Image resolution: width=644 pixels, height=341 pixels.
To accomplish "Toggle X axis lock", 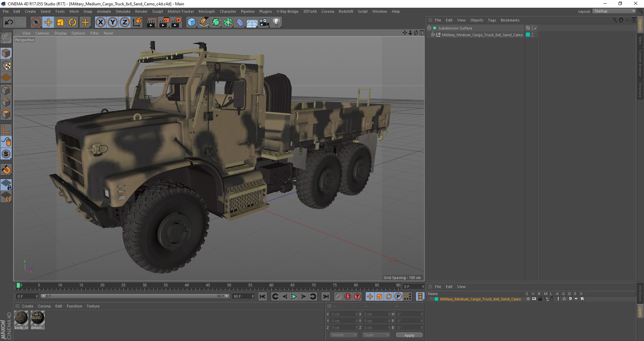I will pyautogui.click(x=100, y=22).
